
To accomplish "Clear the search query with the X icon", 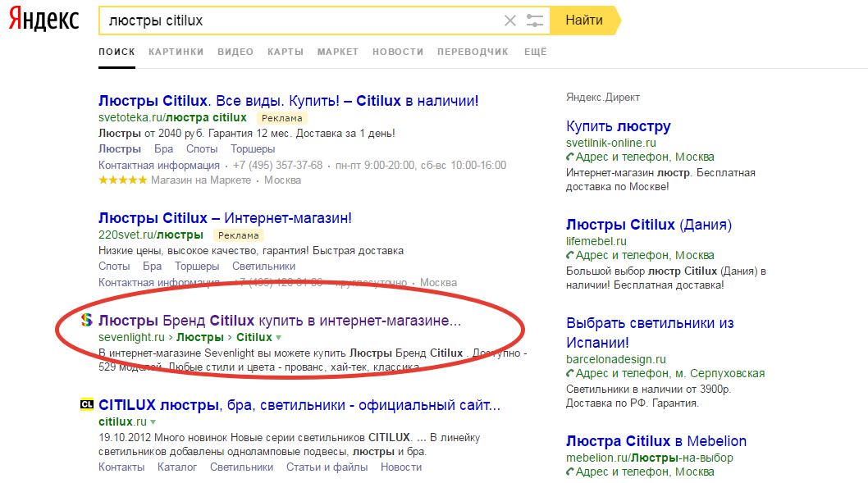I will pos(509,21).
